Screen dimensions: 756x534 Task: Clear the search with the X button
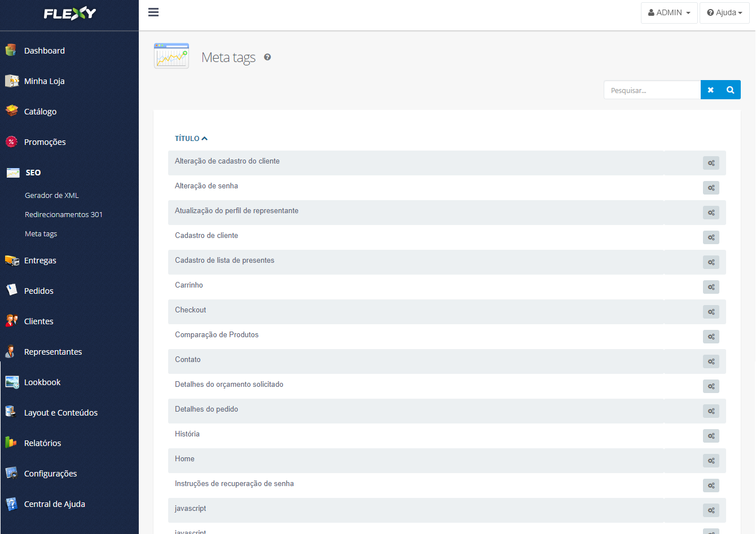[711, 90]
